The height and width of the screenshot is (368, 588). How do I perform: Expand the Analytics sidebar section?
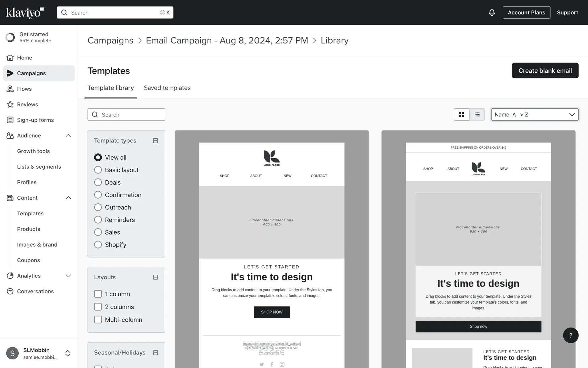tap(68, 276)
